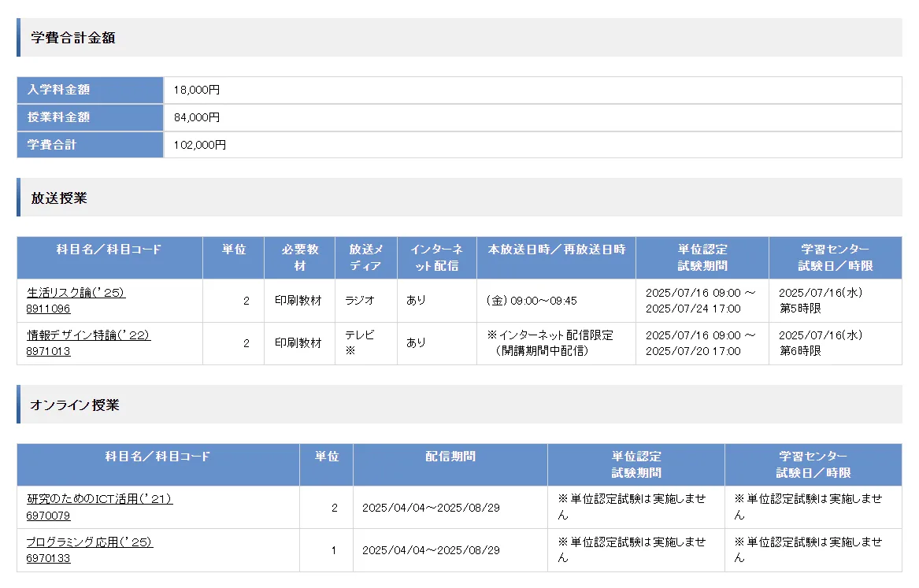
Task: Open the 情報デザイン特論('22) course link
Action: tap(88, 335)
